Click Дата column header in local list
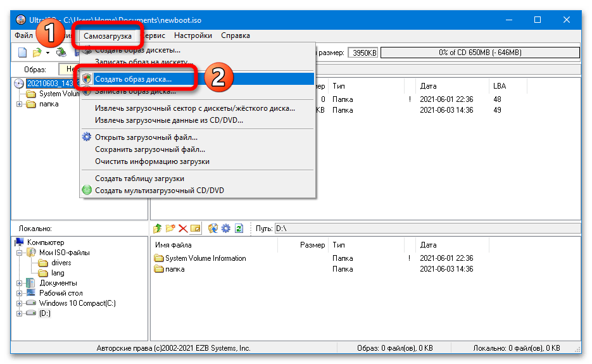 tap(452, 245)
